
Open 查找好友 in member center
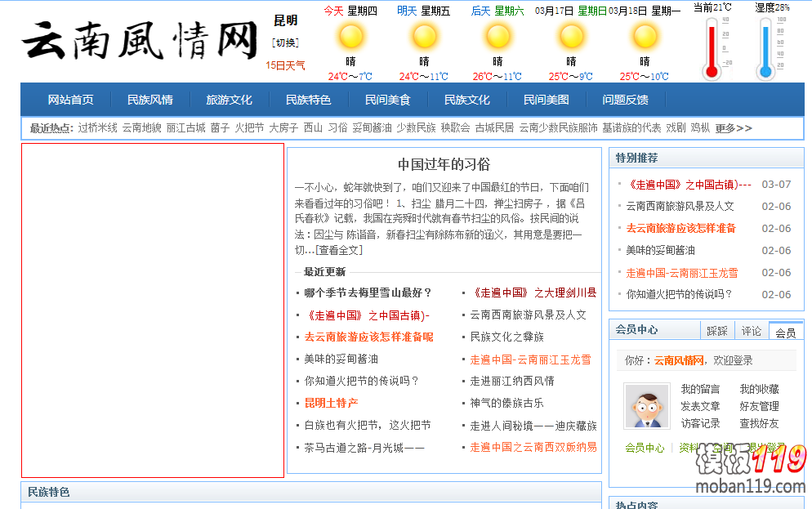click(759, 423)
